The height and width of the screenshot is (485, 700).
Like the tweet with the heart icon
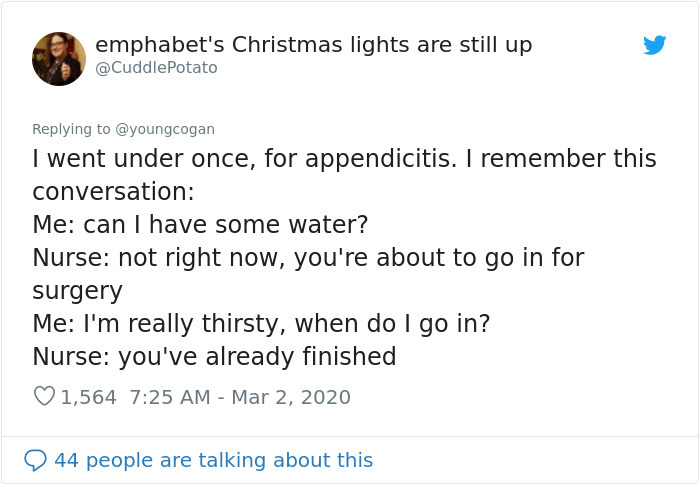[x=44, y=397]
